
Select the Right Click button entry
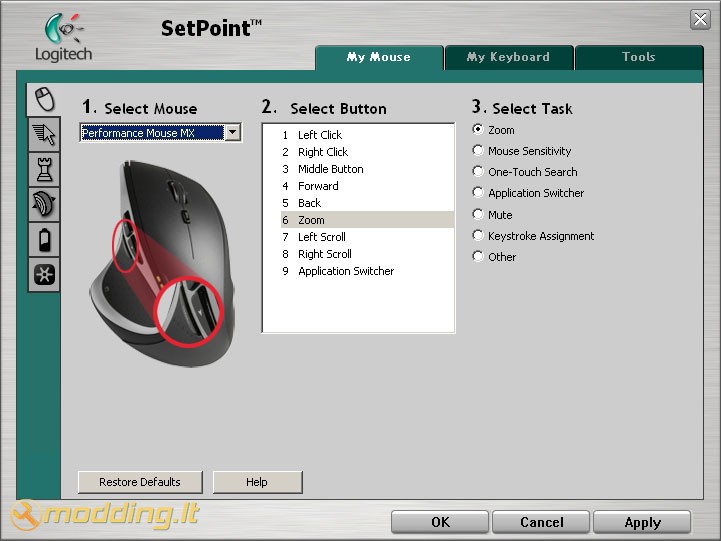coord(367,152)
